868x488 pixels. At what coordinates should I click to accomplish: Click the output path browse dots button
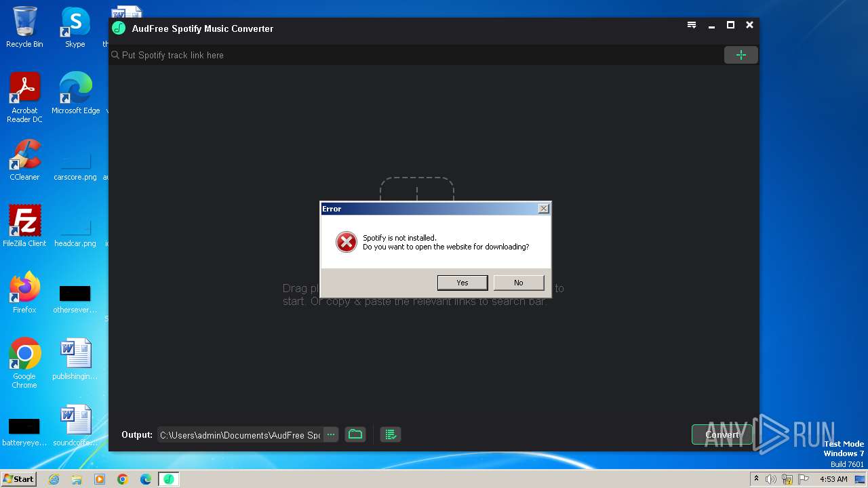(330, 434)
